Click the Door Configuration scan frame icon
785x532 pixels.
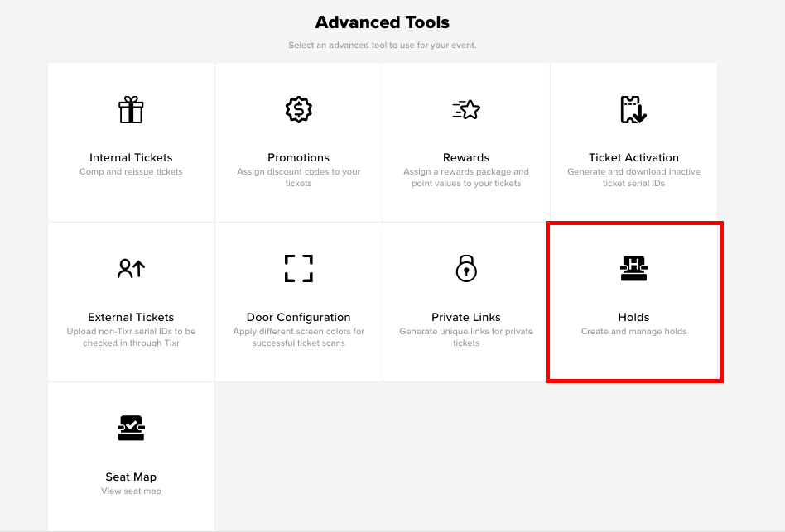298,269
